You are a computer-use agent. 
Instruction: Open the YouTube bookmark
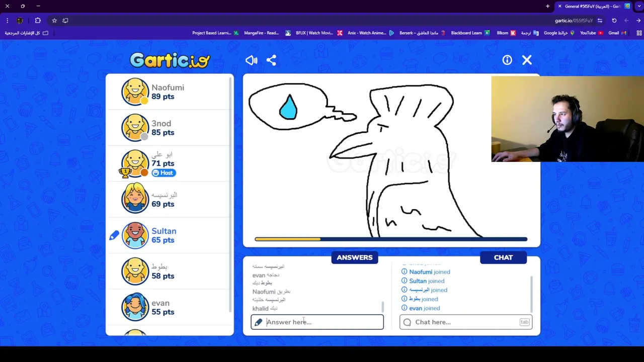pos(591,33)
